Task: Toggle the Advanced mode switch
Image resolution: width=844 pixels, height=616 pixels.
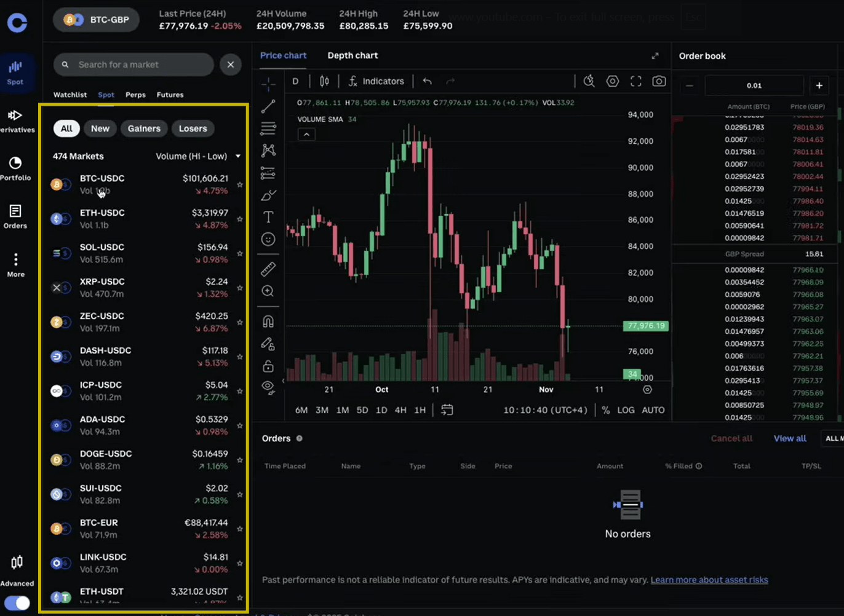Action: (17, 602)
